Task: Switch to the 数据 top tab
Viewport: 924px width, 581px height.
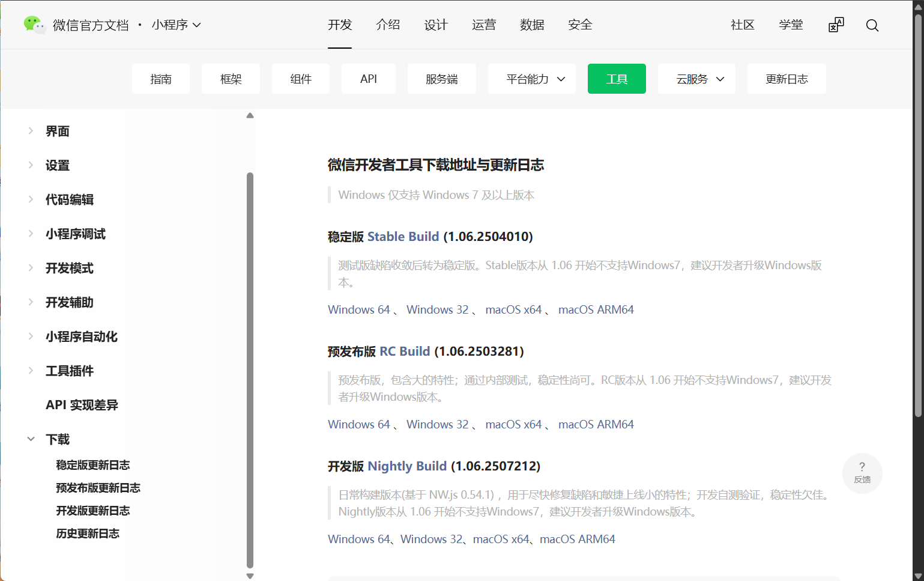Action: [x=532, y=25]
